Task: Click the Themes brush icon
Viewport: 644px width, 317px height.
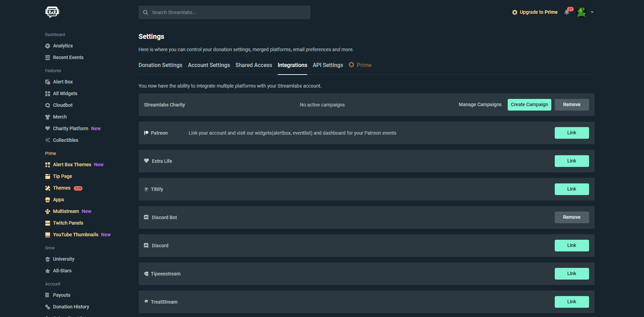Action: pyautogui.click(x=48, y=188)
